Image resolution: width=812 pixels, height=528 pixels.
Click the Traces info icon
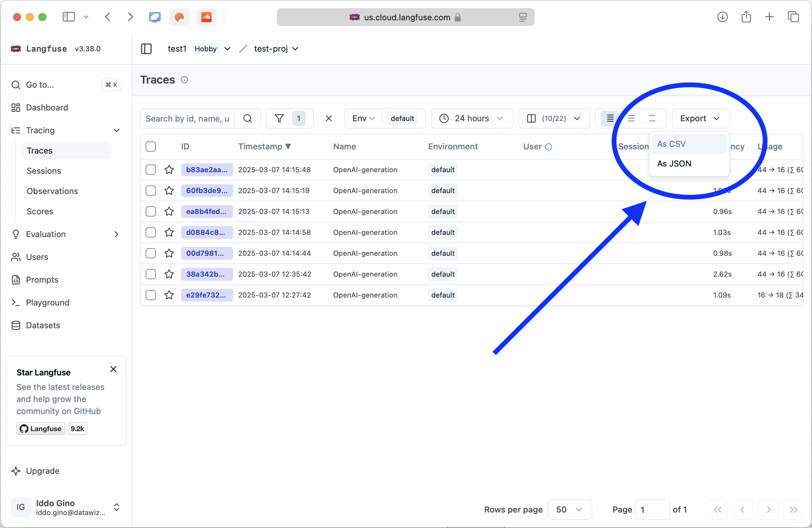click(184, 80)
